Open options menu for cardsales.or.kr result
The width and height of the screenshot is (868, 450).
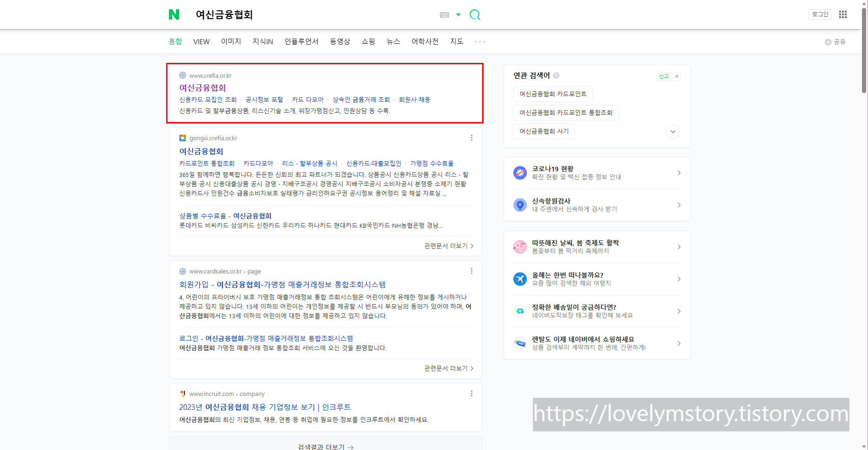[471, 271]
